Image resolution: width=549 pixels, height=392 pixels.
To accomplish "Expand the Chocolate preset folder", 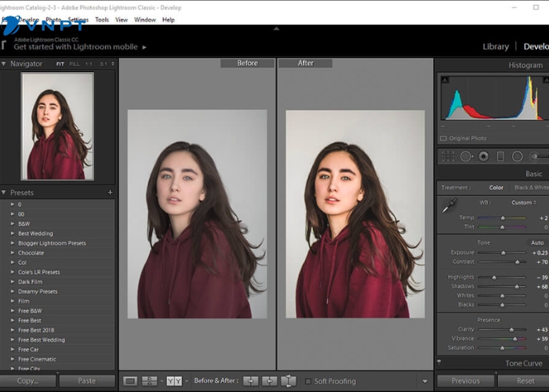I will click(13, 252).
